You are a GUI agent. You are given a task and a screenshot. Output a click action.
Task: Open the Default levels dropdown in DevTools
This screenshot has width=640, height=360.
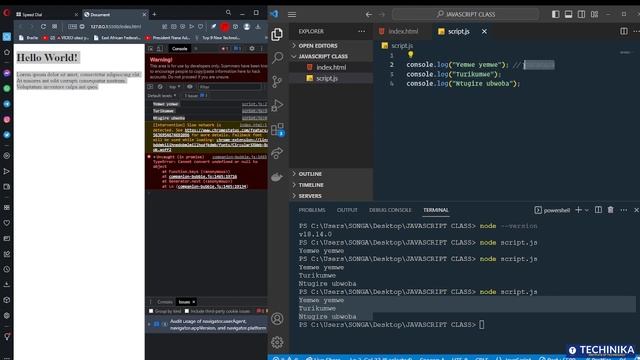[162, 96]
